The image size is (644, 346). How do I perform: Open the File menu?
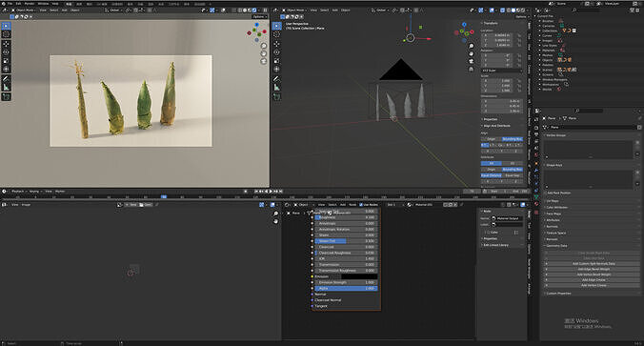(x=10, y=3)
